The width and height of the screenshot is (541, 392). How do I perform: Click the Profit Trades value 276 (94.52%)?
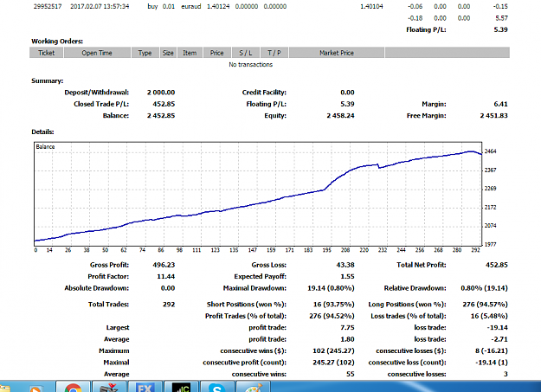(332, 316)
